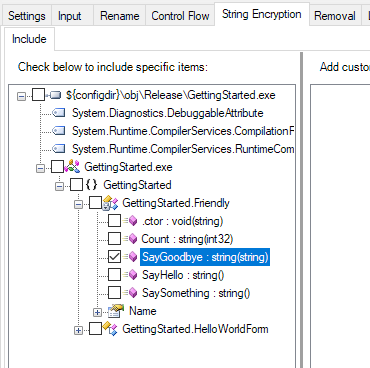370x368 pixels.
Task: Select the Include sub-tab
Action: [29, 39]
